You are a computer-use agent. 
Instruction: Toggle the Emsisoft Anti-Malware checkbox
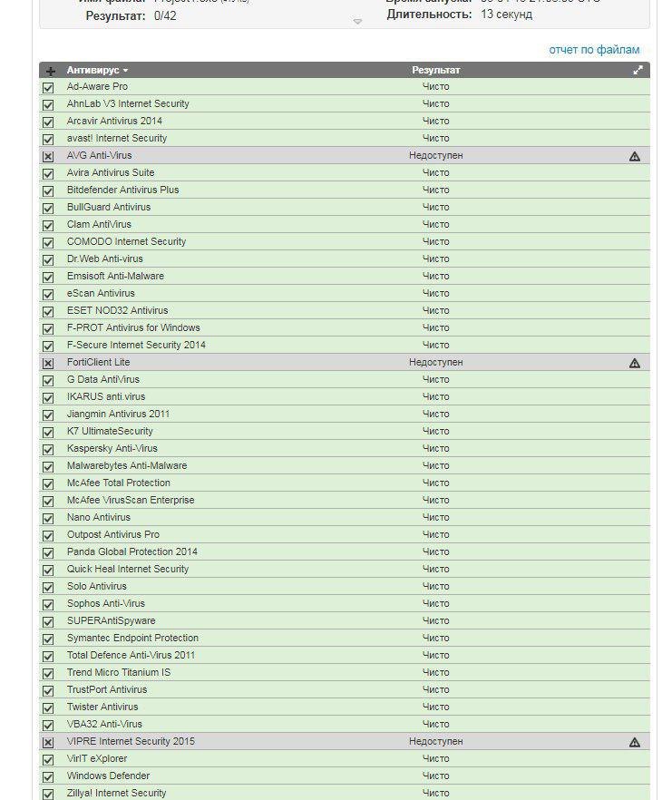point(48,278)
